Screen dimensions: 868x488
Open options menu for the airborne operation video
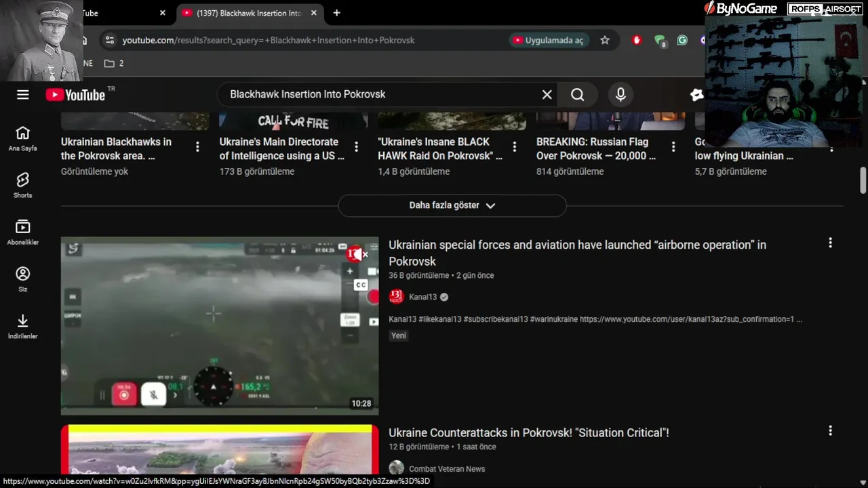pyautogui.click(x=830, y=243)
